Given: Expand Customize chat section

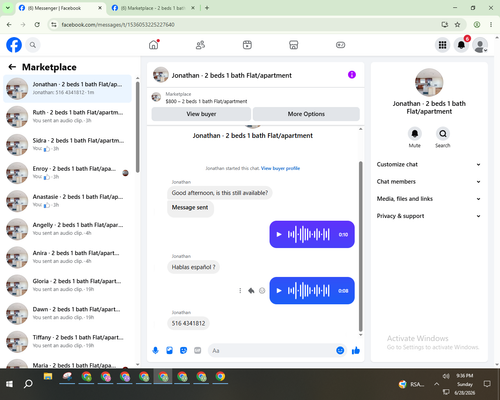Looking at the screenshot, I should (x=429, y=164).
